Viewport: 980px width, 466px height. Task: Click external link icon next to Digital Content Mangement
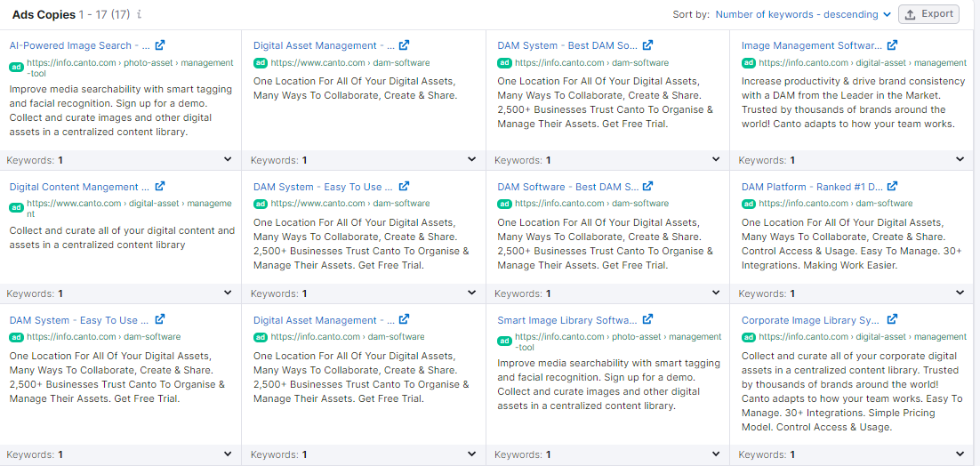tap(160, 187)
